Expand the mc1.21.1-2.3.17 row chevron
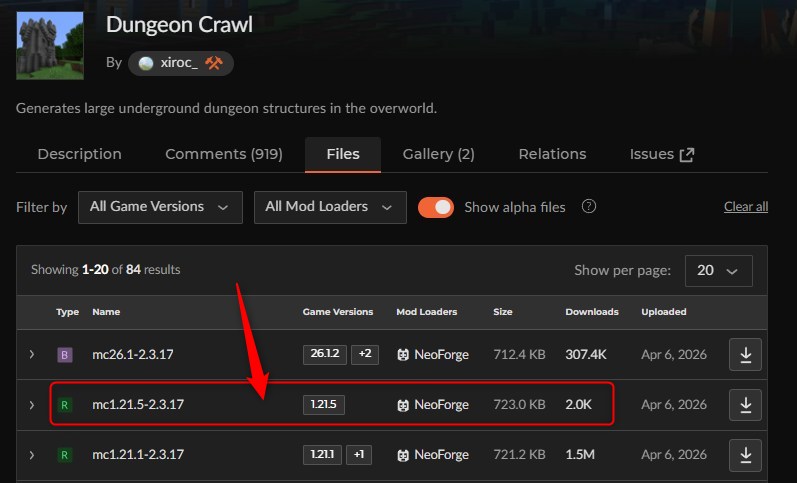 (x=32, y=455)
